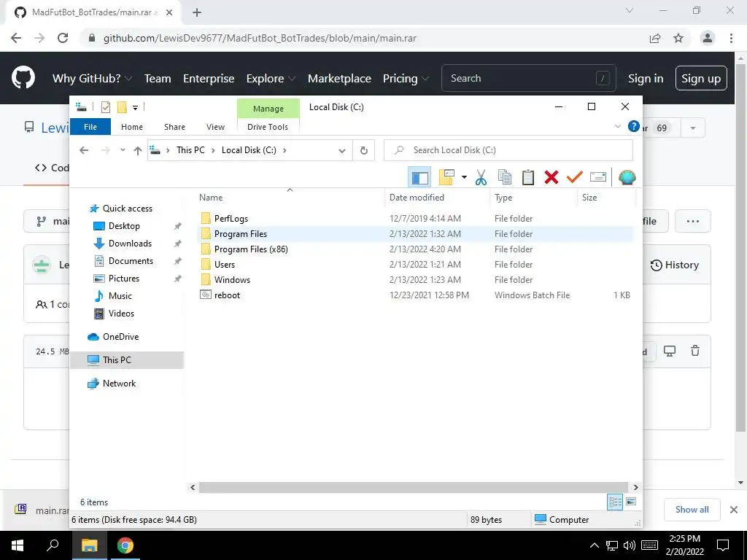Viewport: 747px width, 560px height.
Task: Open Downloads in navigation pane
Action: pos(130,244)
